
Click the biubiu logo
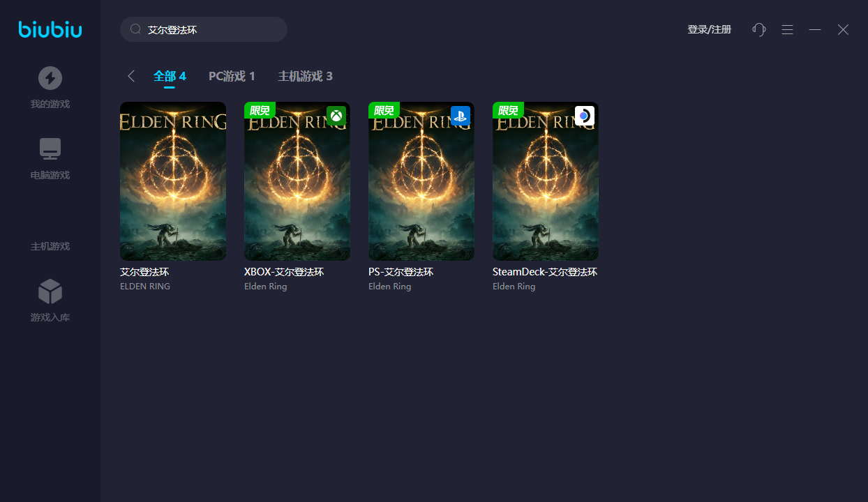pyautogui.click(x=50, y=29)
